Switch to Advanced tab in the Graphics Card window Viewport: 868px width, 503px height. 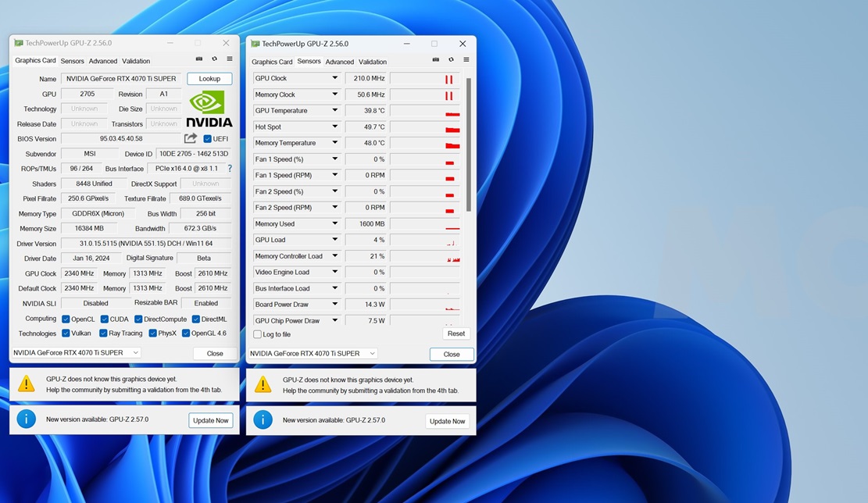click(x=102, y=61)
